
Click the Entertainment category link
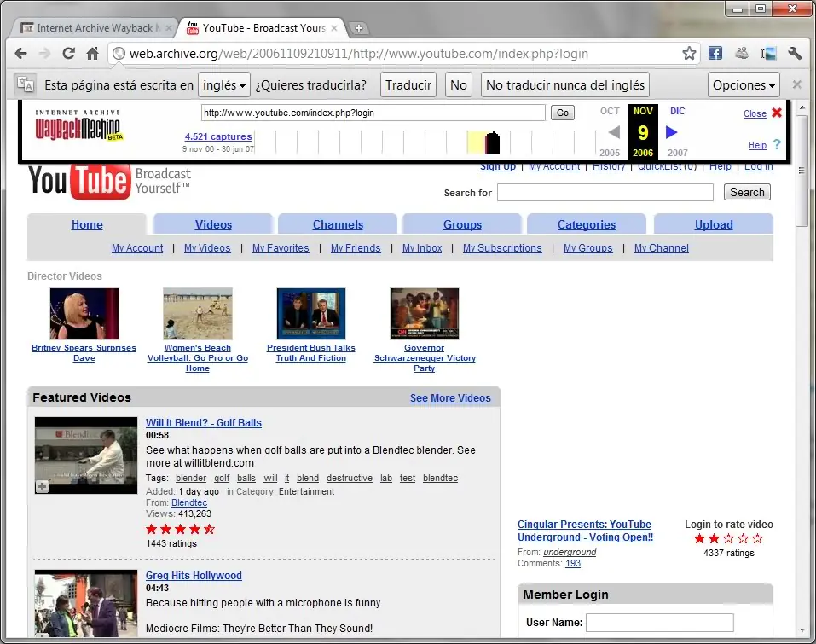click(x=306, y=491)
